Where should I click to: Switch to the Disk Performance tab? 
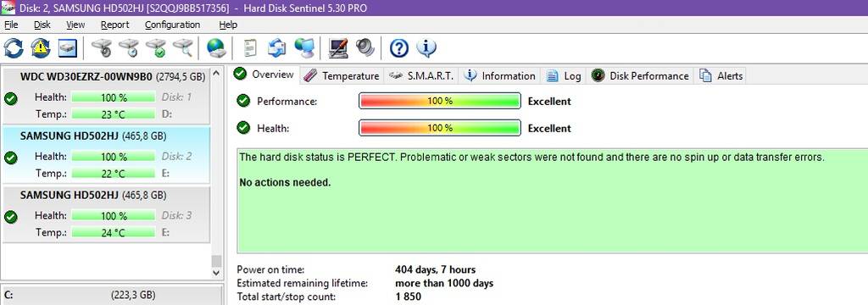coord(640,76)
